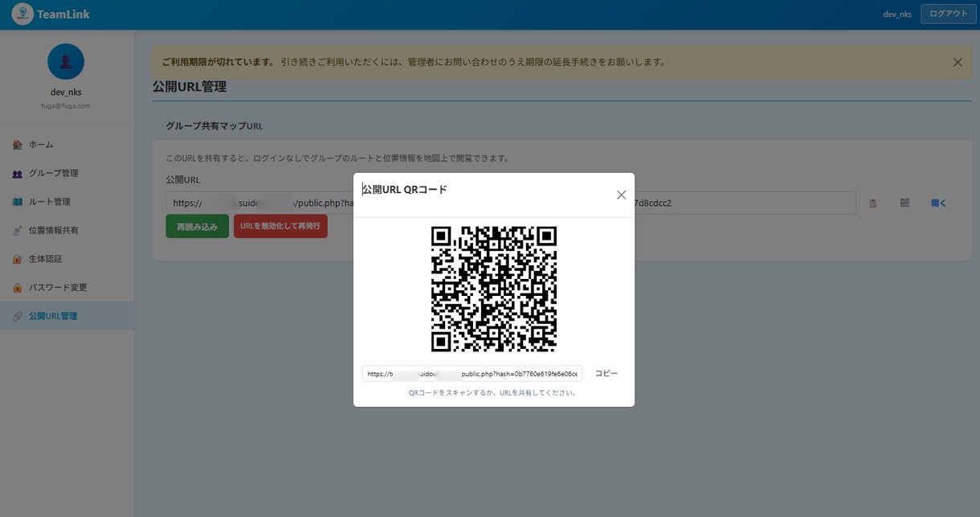Select the URL field in QR dialog
This screenshot has width=980, height=517.
(x=472, y=374)
